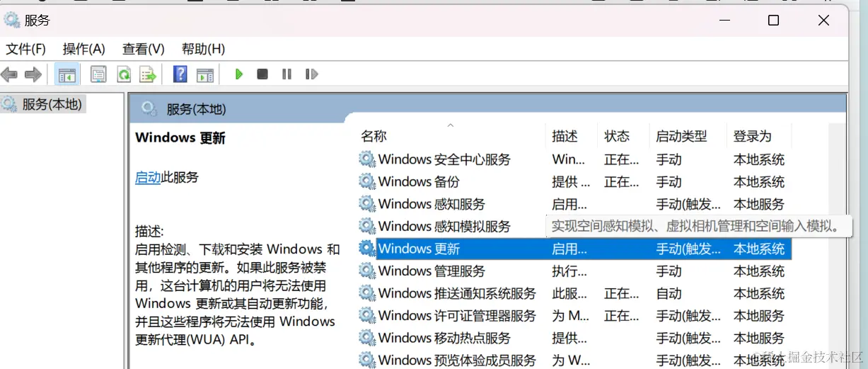Click the Services gear icon in the title bar
Image resolution: width=868 pixels, height=369 pixels.
pos(12,20)
